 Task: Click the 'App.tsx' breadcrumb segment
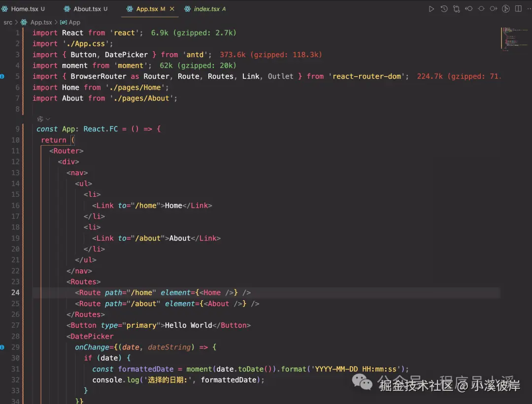(41, 22)
